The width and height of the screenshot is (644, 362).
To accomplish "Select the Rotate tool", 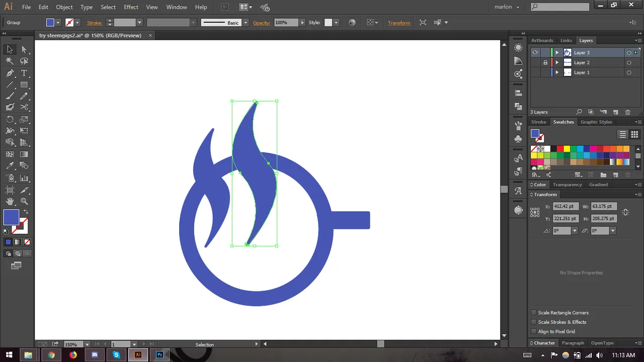I will pos(10,119).
